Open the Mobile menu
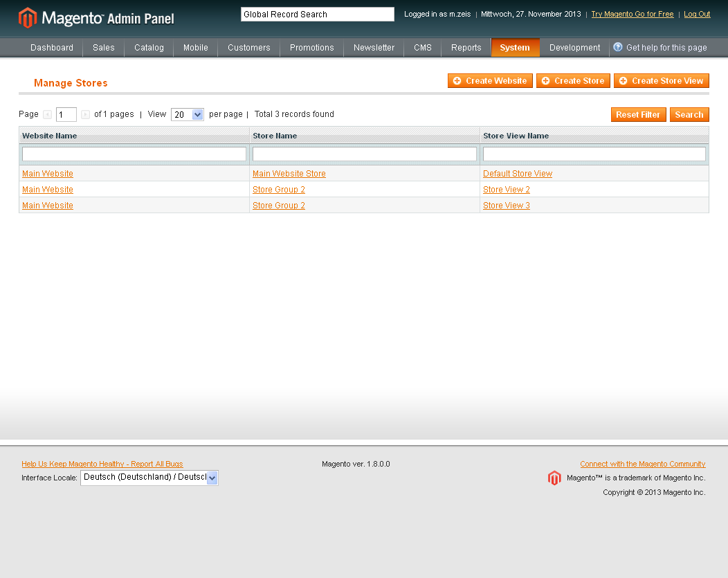The height and width of the screenshot is (578, 728). [x=195, y=47]
